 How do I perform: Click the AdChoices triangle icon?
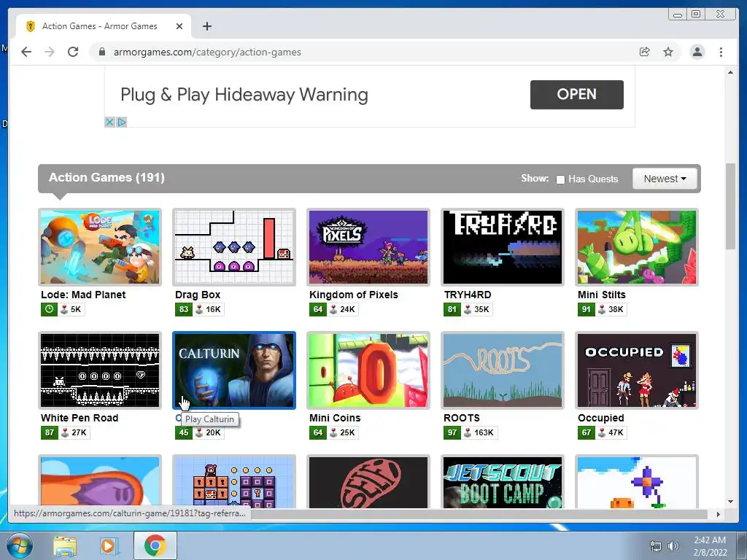point(122,122)
